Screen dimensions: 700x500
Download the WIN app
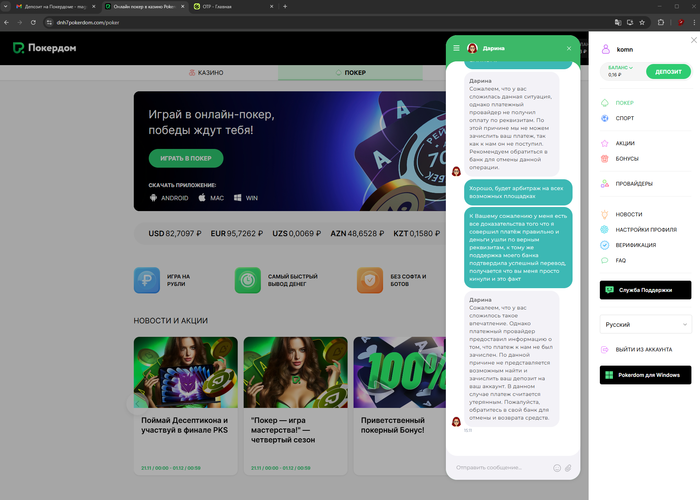(246, 198)
